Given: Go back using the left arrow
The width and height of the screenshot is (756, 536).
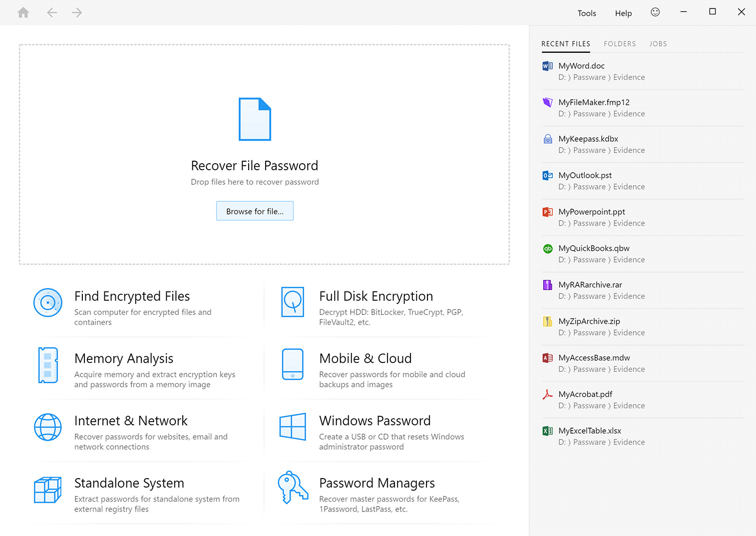Looking at the screenshot, I should (x=52, y=12).
